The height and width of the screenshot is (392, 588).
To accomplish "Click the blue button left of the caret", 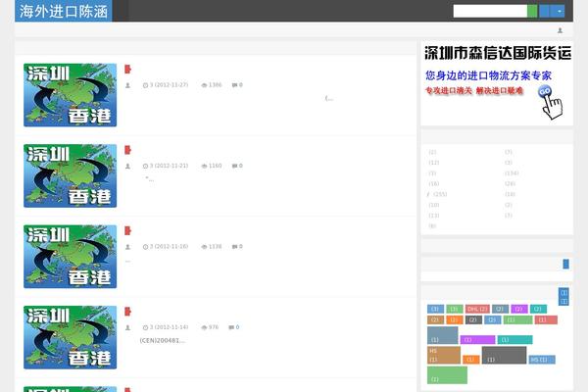I will tap(544, 11).
